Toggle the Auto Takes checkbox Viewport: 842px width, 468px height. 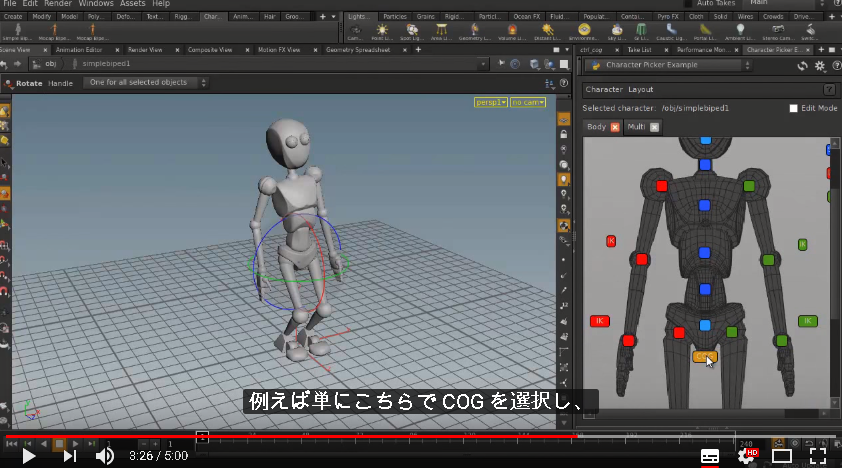(x=689, y=3)
